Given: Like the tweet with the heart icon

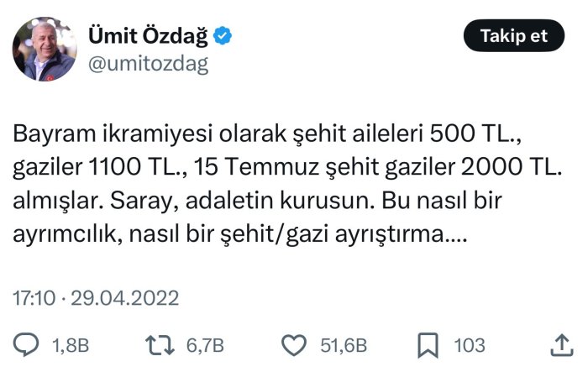Looking at the screenshot, I should [293, 344].
